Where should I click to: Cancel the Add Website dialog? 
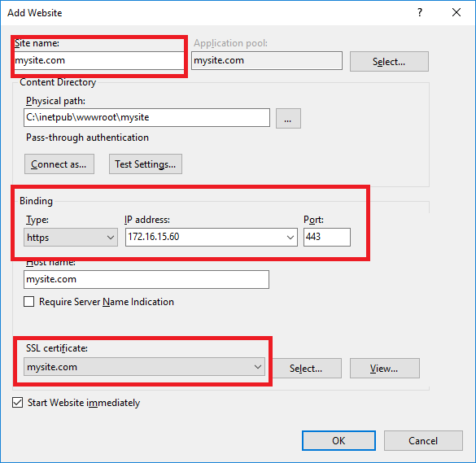(x=423, y=440)
